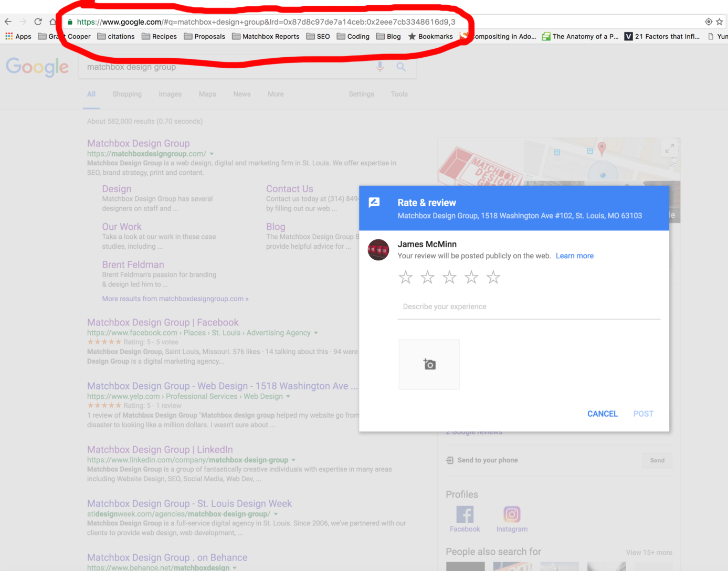Screen dimensions: 728x571
Task: Click View 15+ more link
Action: click(x=649, y=553)
